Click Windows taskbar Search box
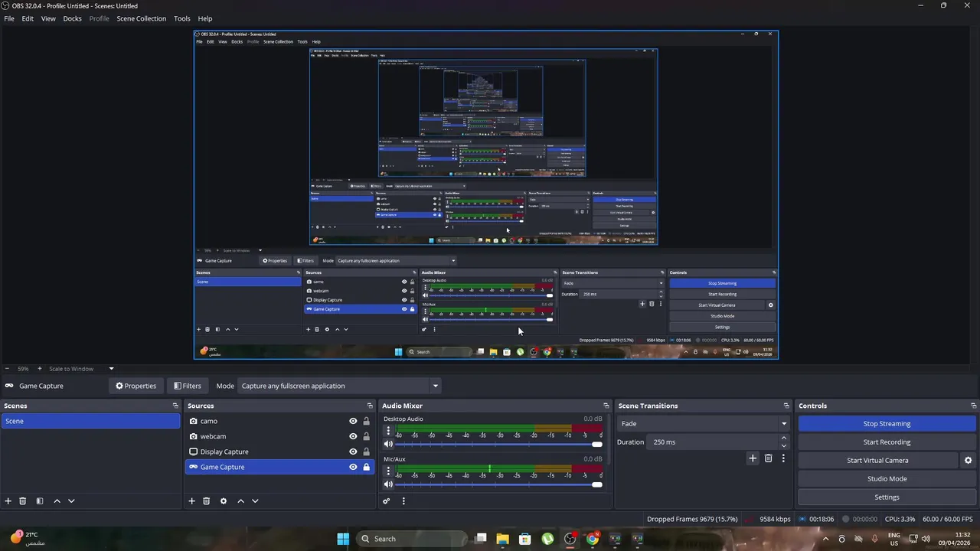Screen dimensions: 980x551 pyautogui.click(x=411, y=539)
